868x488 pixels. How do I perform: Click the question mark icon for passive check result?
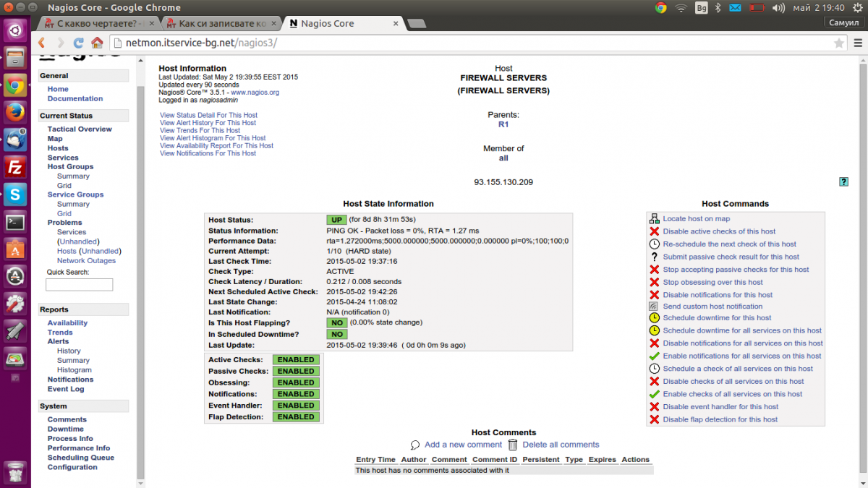pos(654,257)
